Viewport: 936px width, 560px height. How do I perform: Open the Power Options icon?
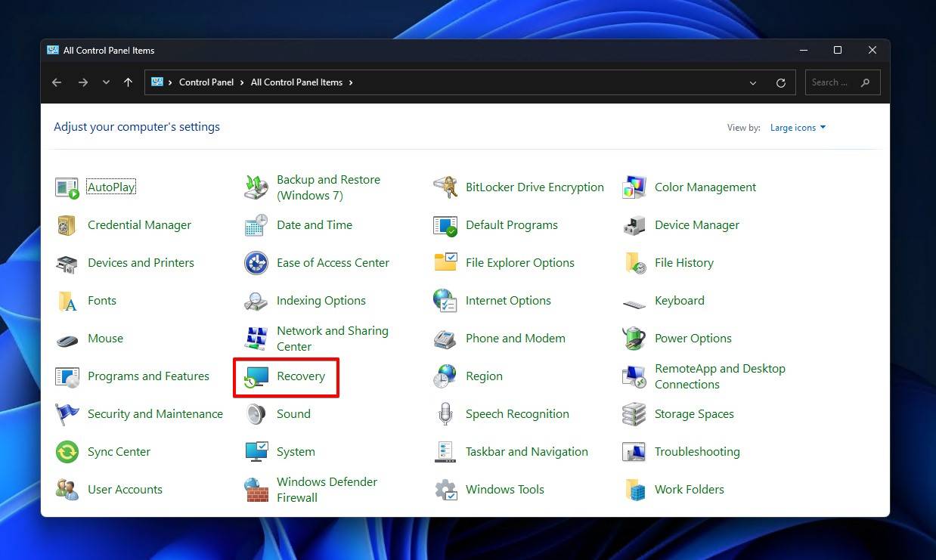634,339
